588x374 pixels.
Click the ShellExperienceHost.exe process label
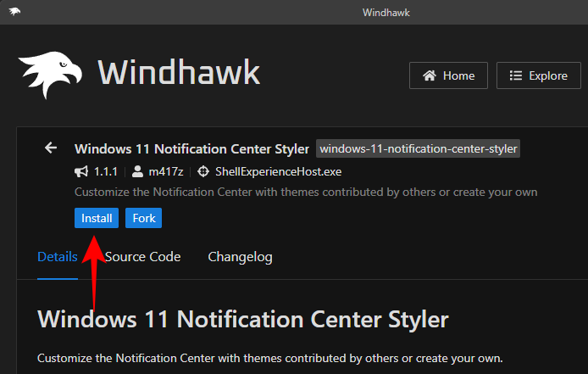pyautogui.click(x=269, y=171)
